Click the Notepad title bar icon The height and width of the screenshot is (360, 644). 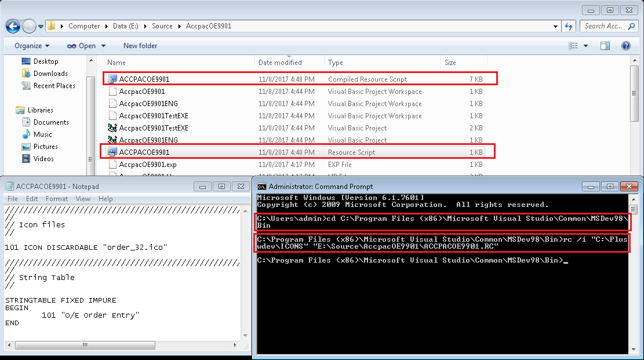coord(9,186)
